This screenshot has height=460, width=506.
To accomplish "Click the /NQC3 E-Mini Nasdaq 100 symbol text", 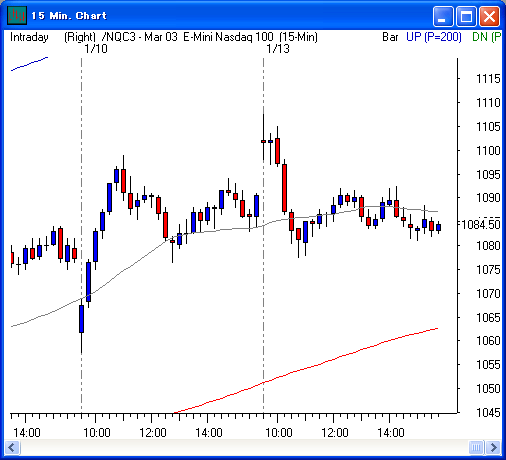I will tap(210, 37).
